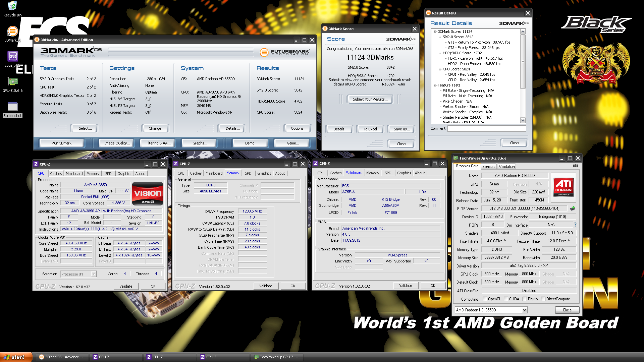Click the Futuremark Corporation logo

pyautogui.click(x=285, y=52)
